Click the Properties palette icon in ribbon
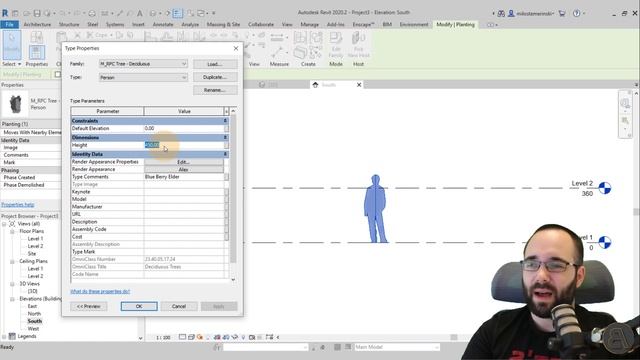640x360 pixels. [36, 53]
